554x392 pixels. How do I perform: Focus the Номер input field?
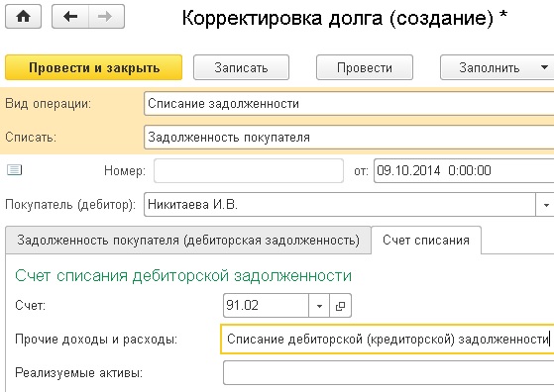[x=249, y=171]
